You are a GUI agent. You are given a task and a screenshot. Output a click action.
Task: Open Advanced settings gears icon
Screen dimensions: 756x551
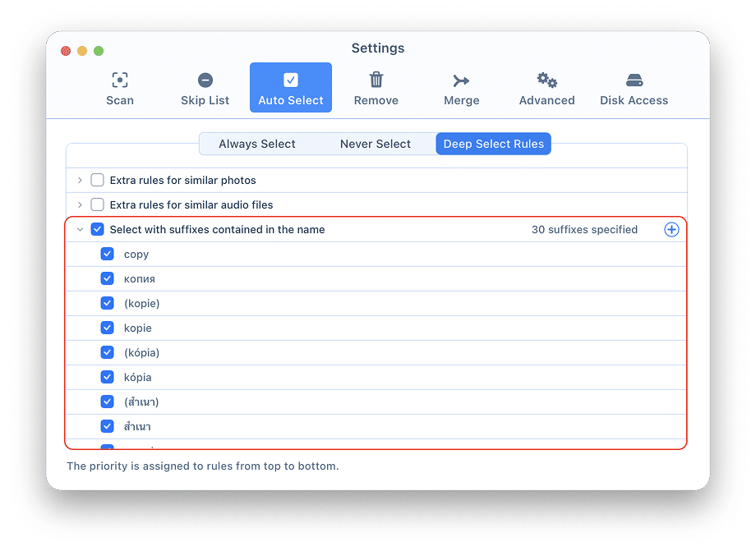[x=546, y=80]
